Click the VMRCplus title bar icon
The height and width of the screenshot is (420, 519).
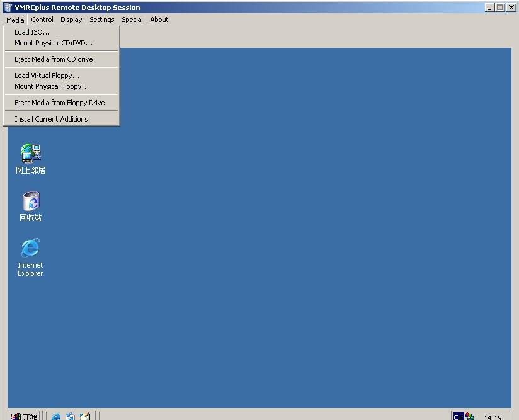click(8, 8)
